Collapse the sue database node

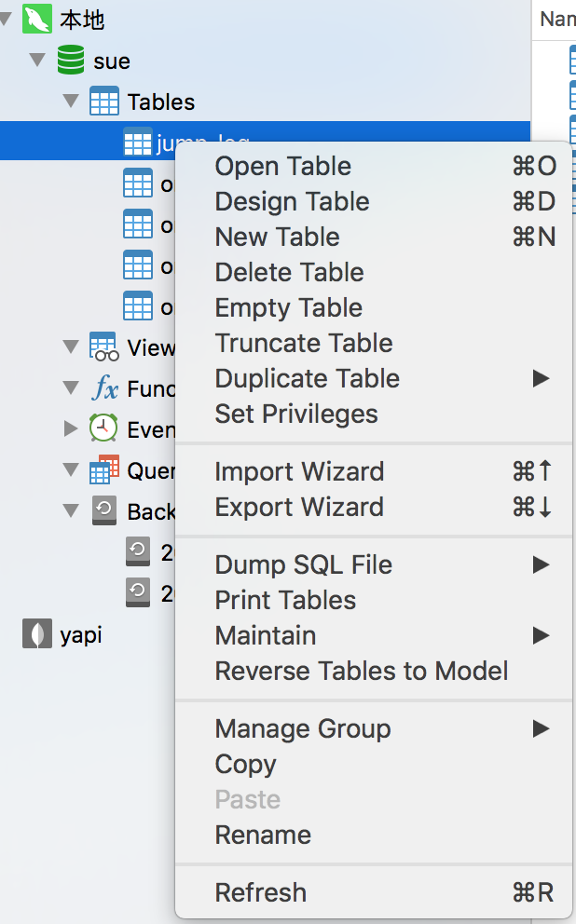(x=37, y=61)
